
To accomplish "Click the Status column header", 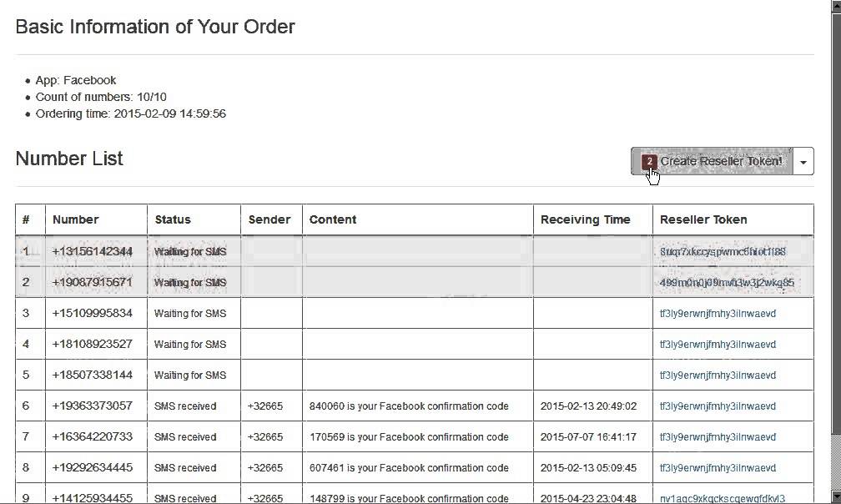I will 173,219.
